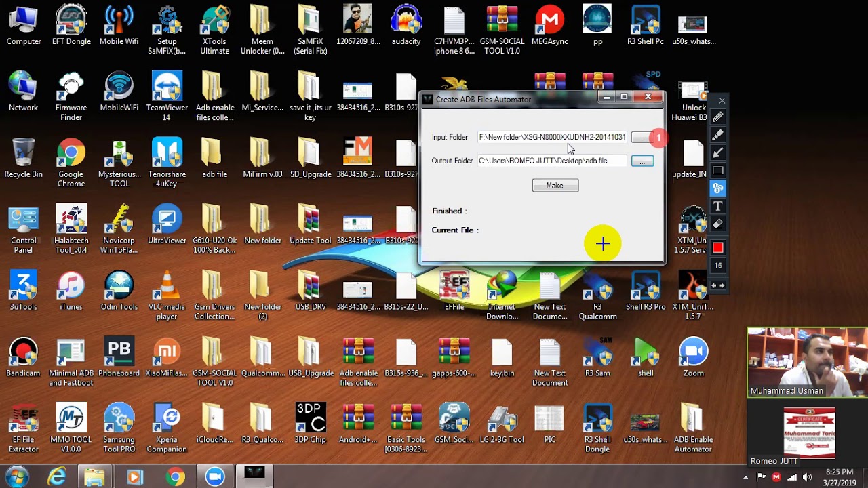
Task: Select the text T tool
Action: [x=718, y=206]
